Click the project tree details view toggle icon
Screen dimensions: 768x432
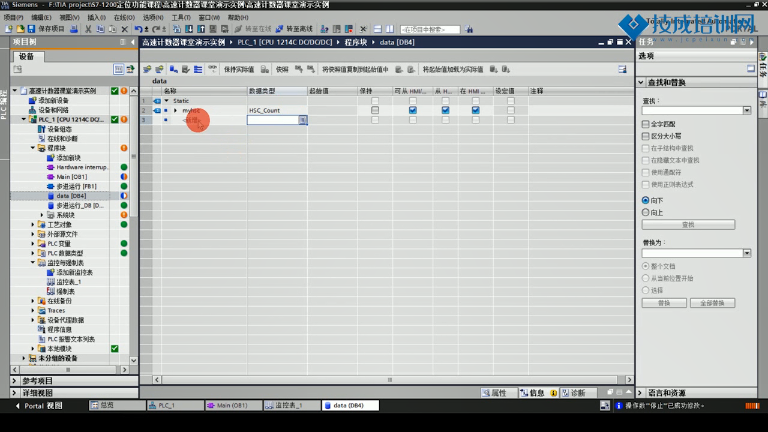click(119, 69)
